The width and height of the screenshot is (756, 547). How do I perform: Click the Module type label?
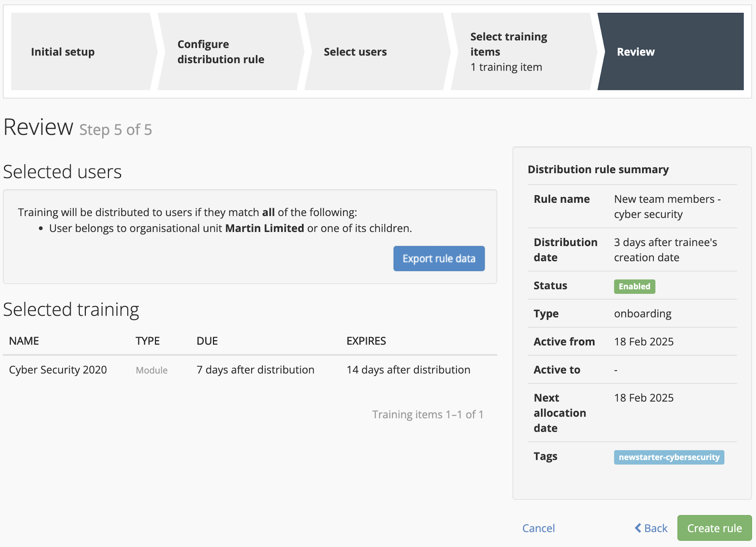[152, 370]
